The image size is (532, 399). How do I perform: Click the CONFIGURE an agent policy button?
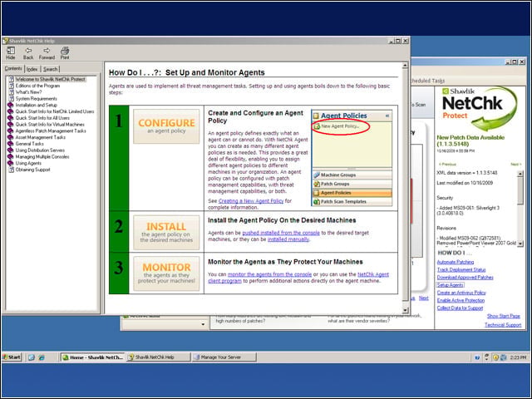(166, 126)
